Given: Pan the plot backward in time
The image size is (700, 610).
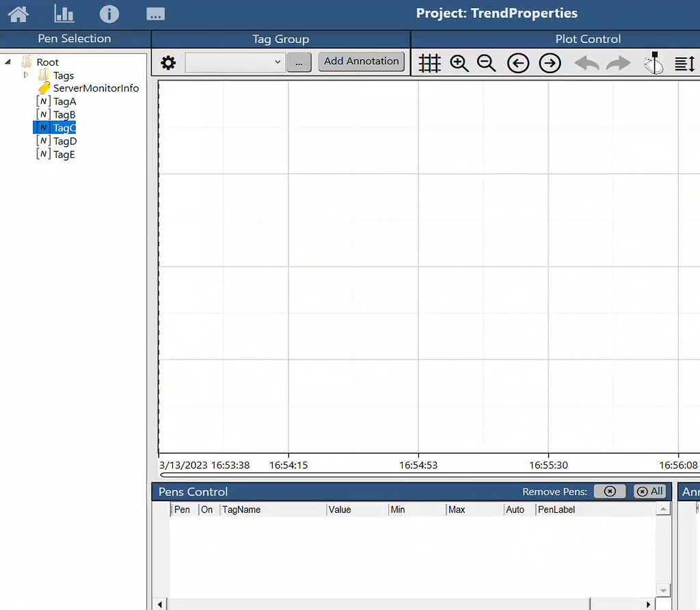Looking at the screenshot, I should [x=518, y=63].
